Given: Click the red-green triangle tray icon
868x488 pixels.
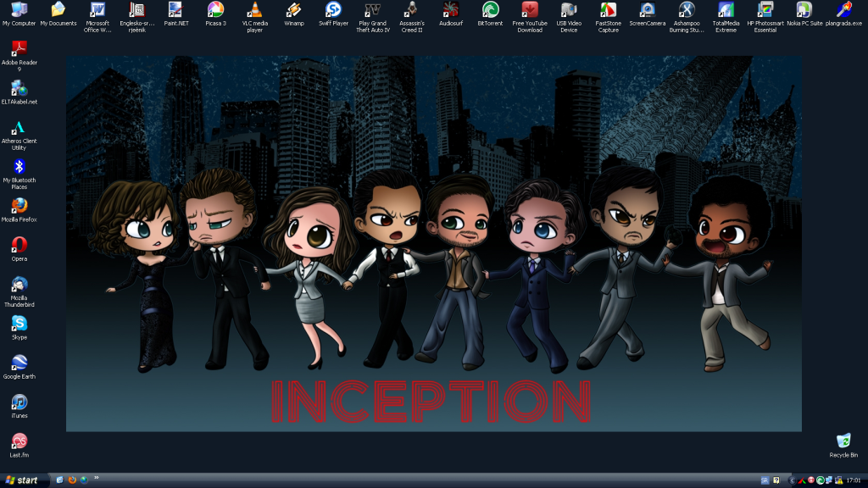Looking at the screenshot, I should 802,481.
